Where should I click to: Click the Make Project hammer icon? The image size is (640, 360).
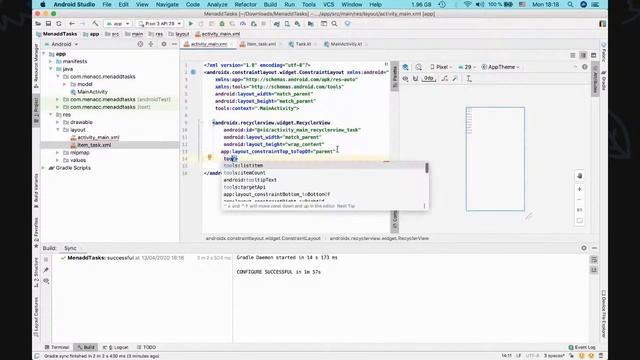tap(95, 24)
